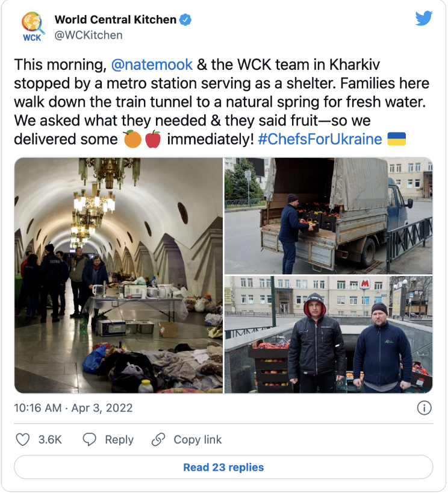
Task: Click the 3.6K likes count
Action: (50, 439)
